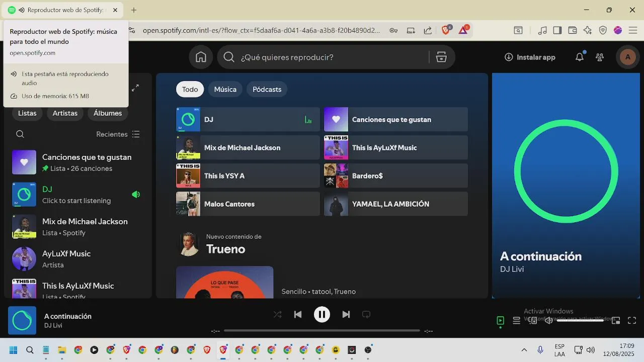Enter full screen player icon
The image size is (644, 362).
tap(632, 321)
